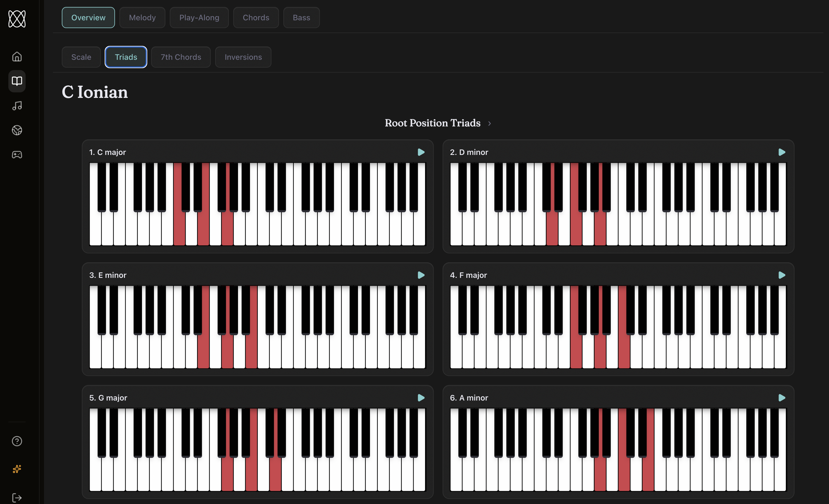This screenshot has height=504, width=829.
Task: Switch to the Play-Along tab
Action: pyautogui.click(x=199, y=18)
